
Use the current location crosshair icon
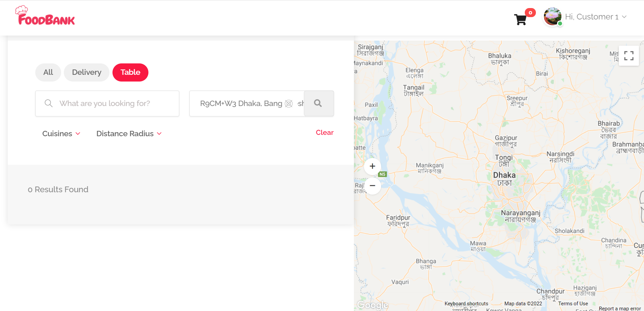coord(289,104)
